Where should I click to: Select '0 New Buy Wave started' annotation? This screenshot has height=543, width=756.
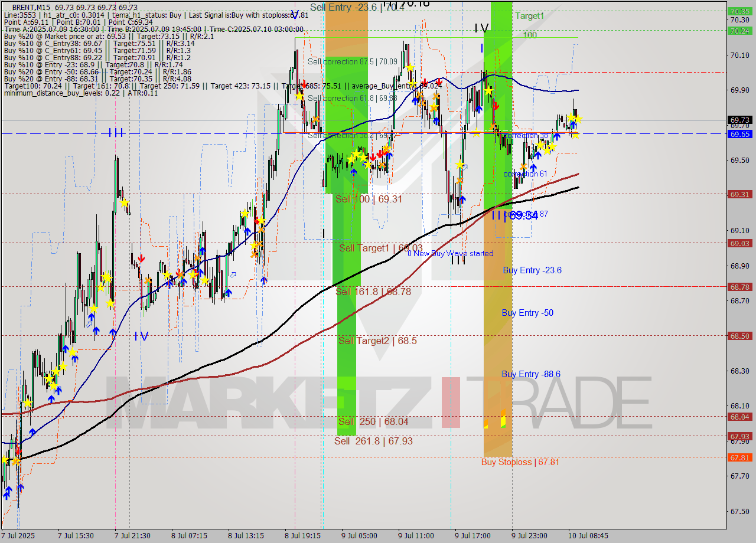click(450, 253)
